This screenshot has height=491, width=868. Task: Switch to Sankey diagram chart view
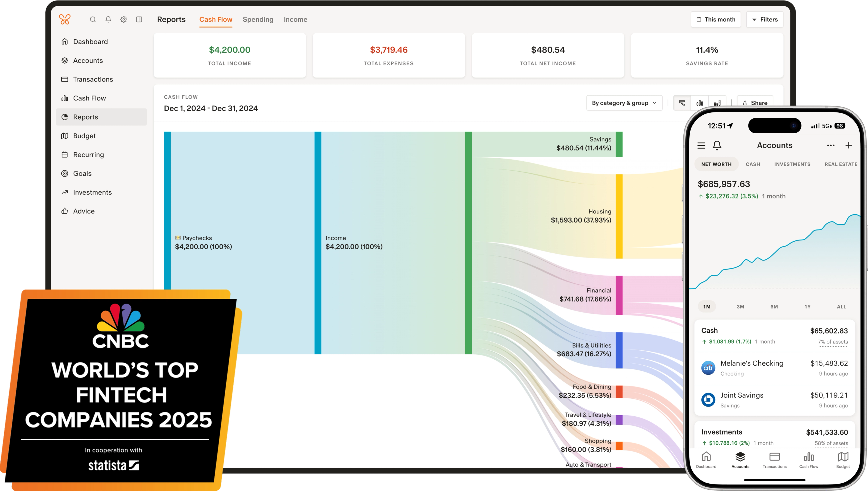[x=682, y=103]
